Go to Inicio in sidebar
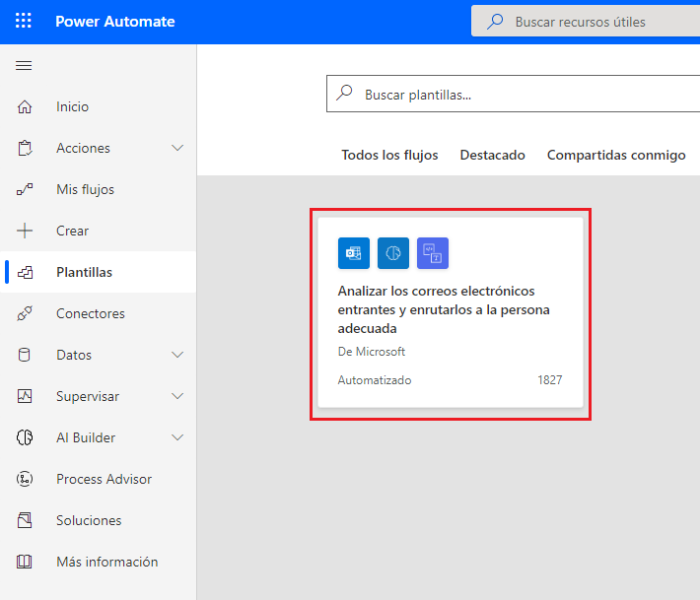The image size is (700, 600). coord(99,106)
